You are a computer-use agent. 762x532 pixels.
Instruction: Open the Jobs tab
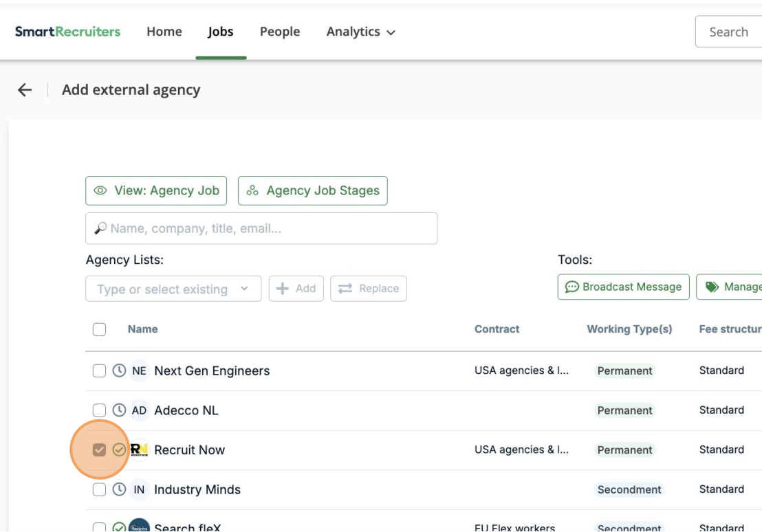tap(221, 32)
